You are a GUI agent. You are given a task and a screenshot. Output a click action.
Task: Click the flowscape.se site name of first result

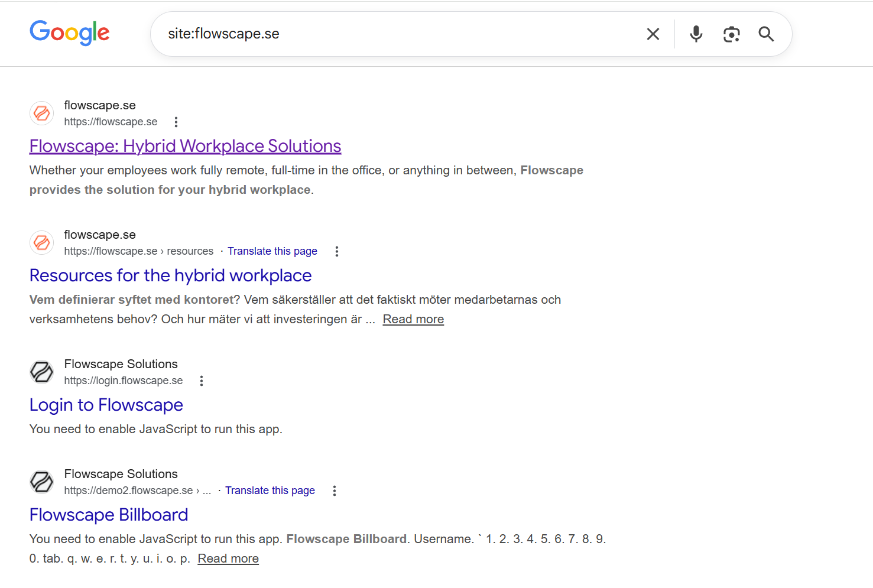100,105
